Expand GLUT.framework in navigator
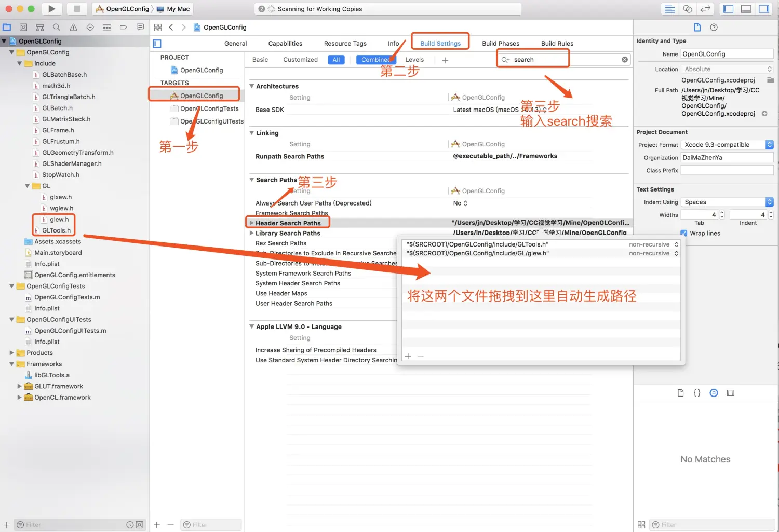The height and width of the screenshot is (532, 779). click(20, 386)
